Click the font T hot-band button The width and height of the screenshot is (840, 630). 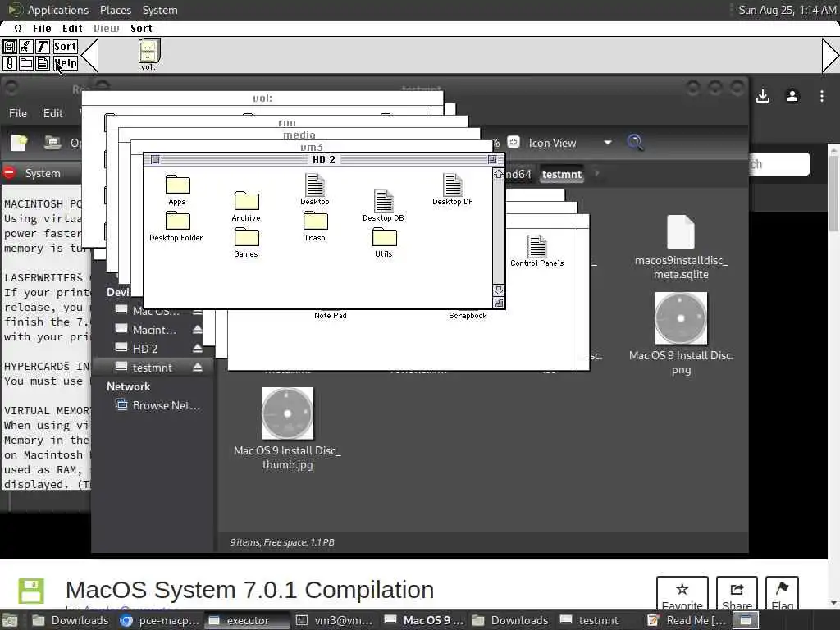pos(43,47)
